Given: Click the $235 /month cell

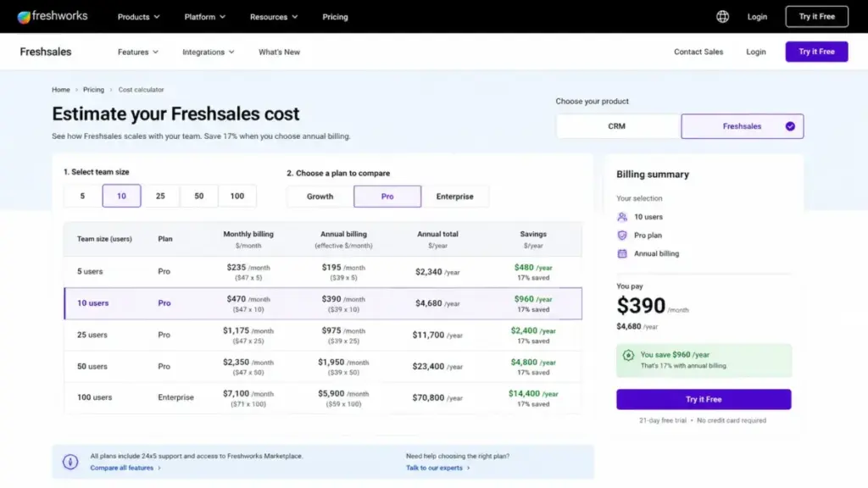Looking at the screenshot, I should coord(248,272).
